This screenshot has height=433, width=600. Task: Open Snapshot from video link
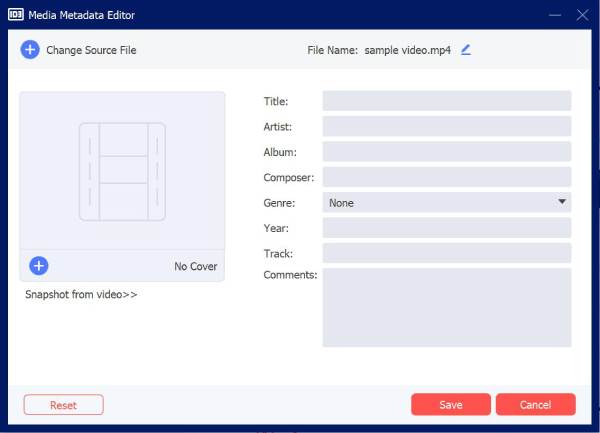pyautogui.click(x=81, y=295)
